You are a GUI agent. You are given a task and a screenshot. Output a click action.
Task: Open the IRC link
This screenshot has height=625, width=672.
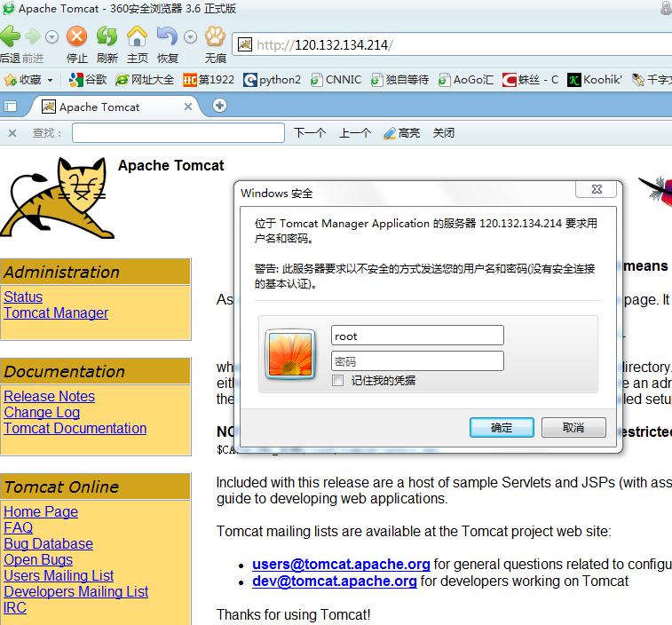coord(15,608)
